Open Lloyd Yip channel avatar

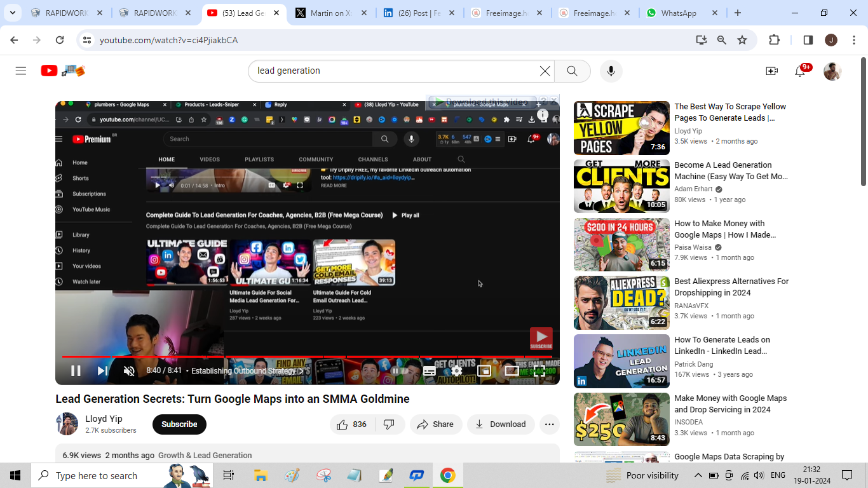(x=67, y=424)
